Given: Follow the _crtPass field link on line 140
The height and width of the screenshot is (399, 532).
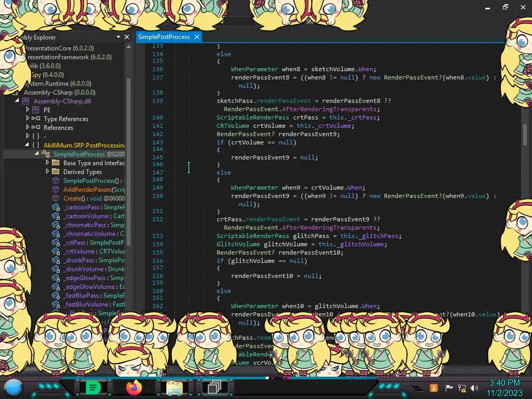Looking at the screenshot, I should (x=362, y=117).
